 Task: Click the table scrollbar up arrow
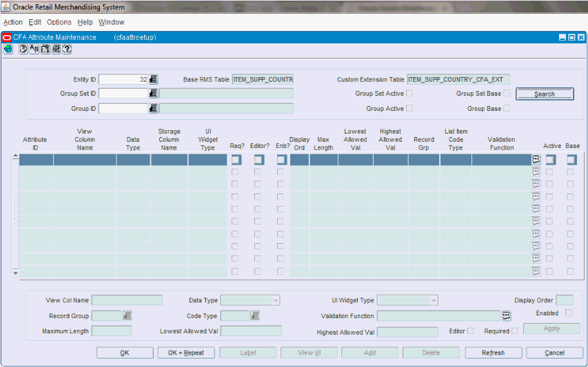click(15, 156)
